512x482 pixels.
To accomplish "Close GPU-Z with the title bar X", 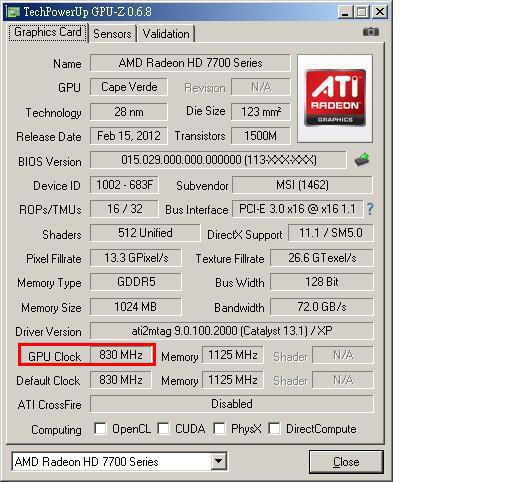I will [x=380, y=12].
